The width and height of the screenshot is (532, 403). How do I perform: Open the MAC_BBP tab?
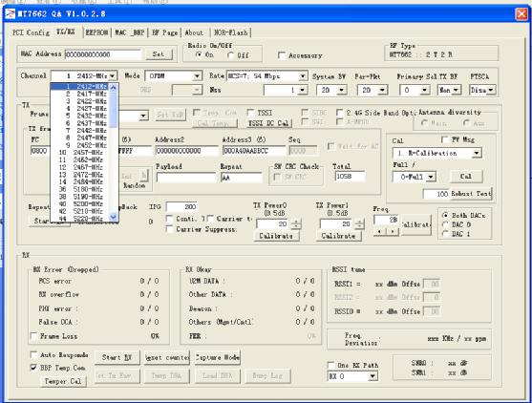coord(130,32)
